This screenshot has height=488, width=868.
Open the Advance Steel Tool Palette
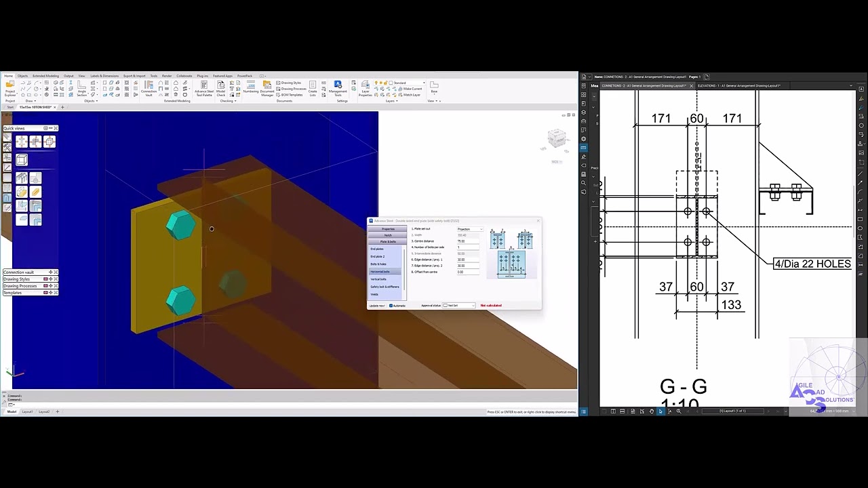coord(204,89)
